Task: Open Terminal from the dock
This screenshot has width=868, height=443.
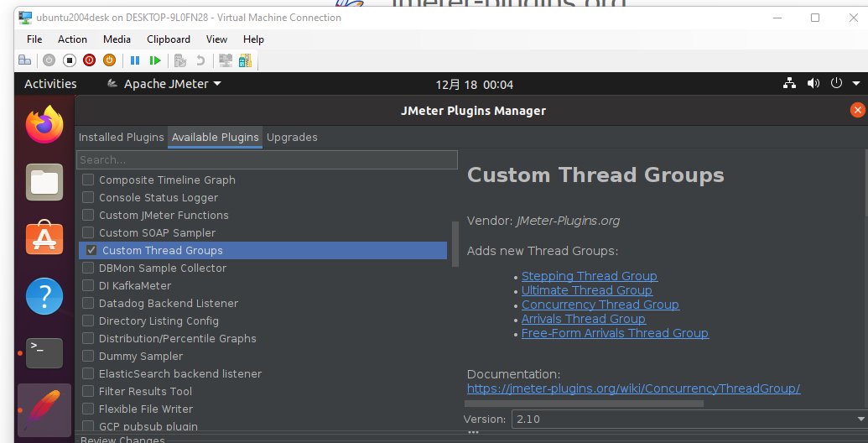Action: pos(44,352)
